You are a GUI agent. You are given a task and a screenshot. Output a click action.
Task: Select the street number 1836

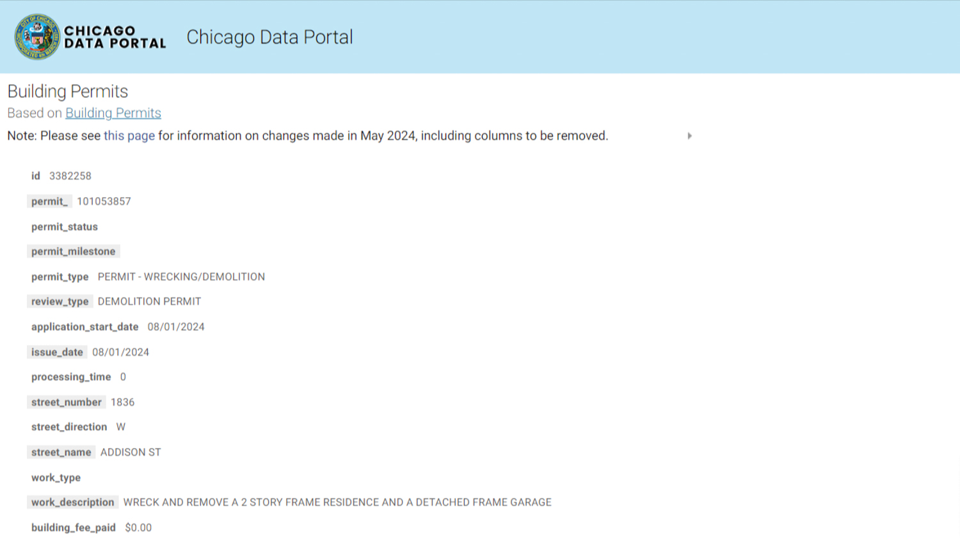click(x=122, y=402)
